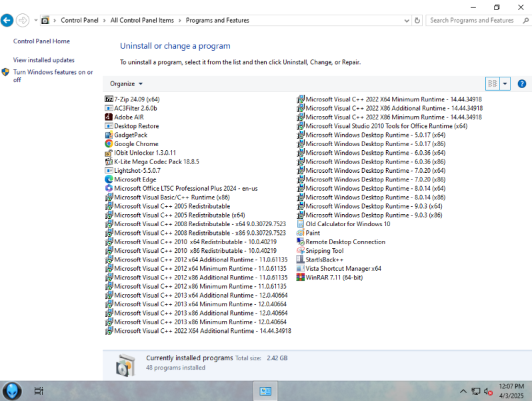This screenshot has height=401, width=532.
Task: Click the WinRAR 7.11 (64-bit) icon
Action: (300, 278)
